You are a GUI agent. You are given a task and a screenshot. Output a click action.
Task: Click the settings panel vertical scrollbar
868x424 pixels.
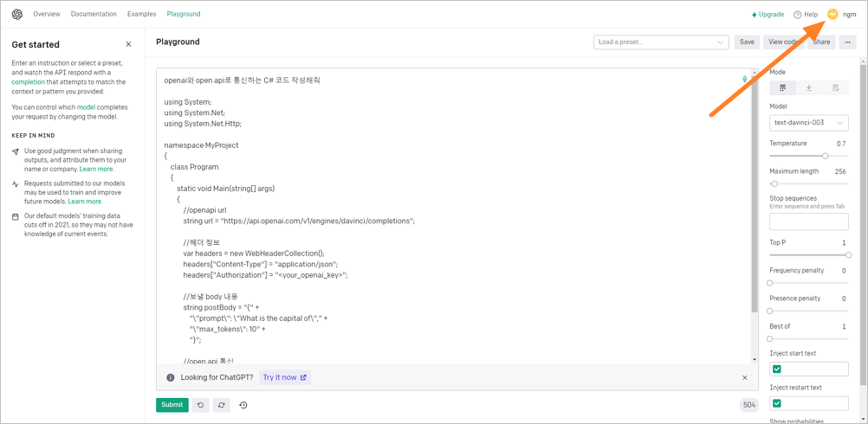click(864, 224)
